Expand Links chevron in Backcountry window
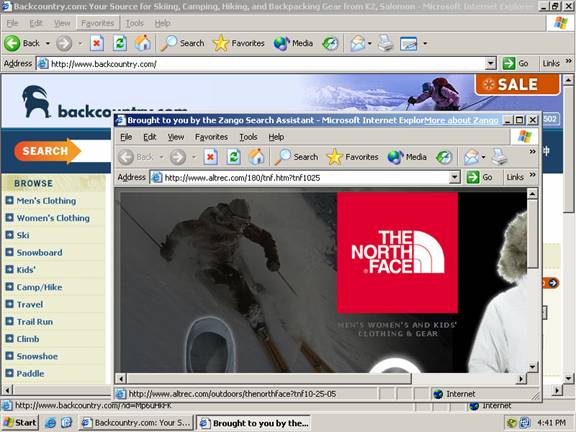 coord(568,61)
